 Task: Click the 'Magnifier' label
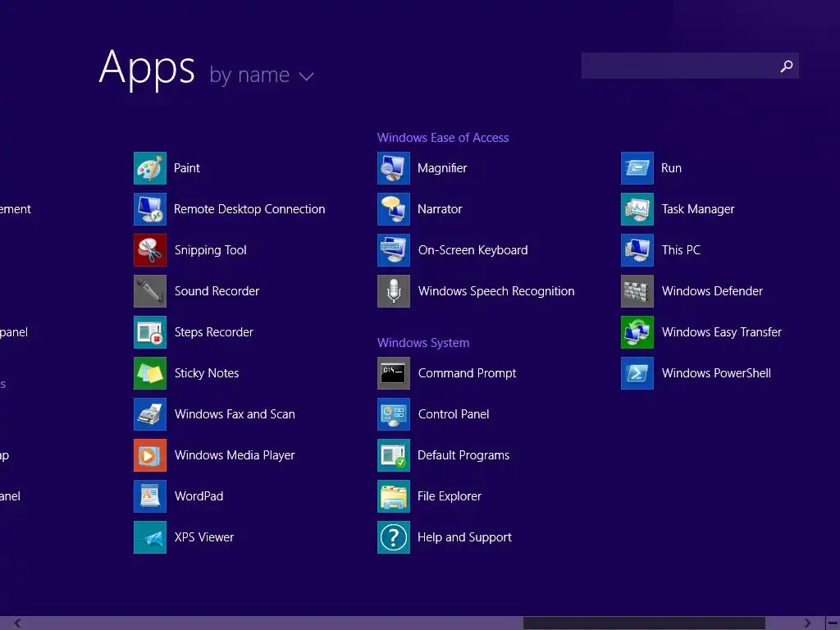point(442,168)
